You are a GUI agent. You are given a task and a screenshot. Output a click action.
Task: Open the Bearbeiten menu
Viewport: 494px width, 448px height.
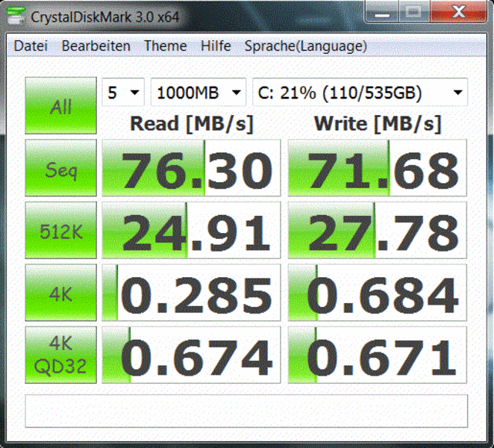coord(96,46)
